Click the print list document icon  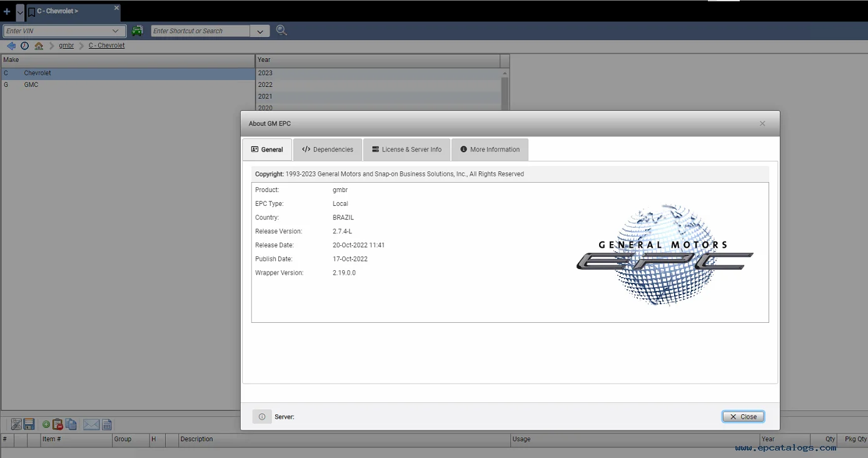pyautogui.click(x=107, y=425)
